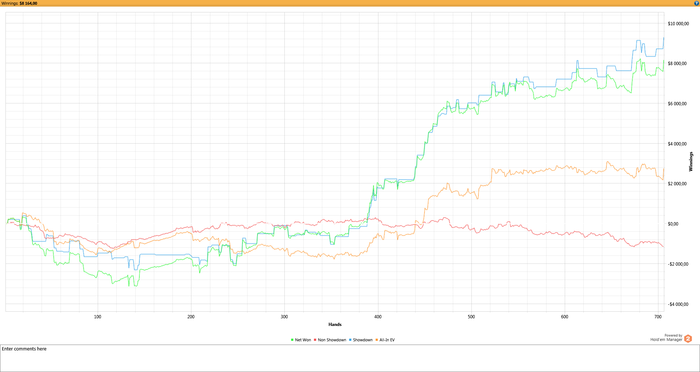Click the red Non Showdown color marker
700x372 pixels.
coord(315,340)
